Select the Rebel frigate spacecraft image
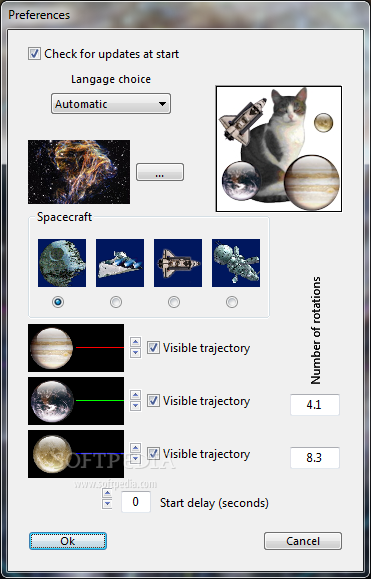This screenshot has width=371, height=579. point(236,263)
